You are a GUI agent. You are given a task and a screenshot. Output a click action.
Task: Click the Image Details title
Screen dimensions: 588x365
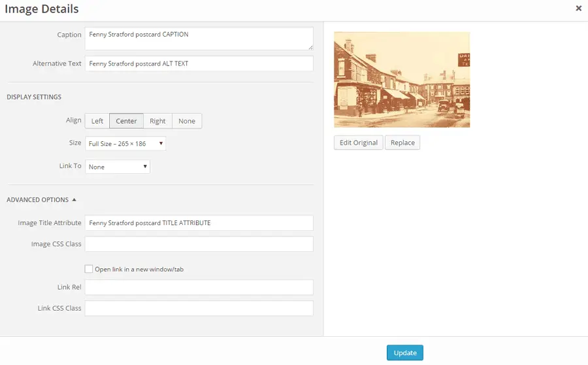(x=42, y=9)
